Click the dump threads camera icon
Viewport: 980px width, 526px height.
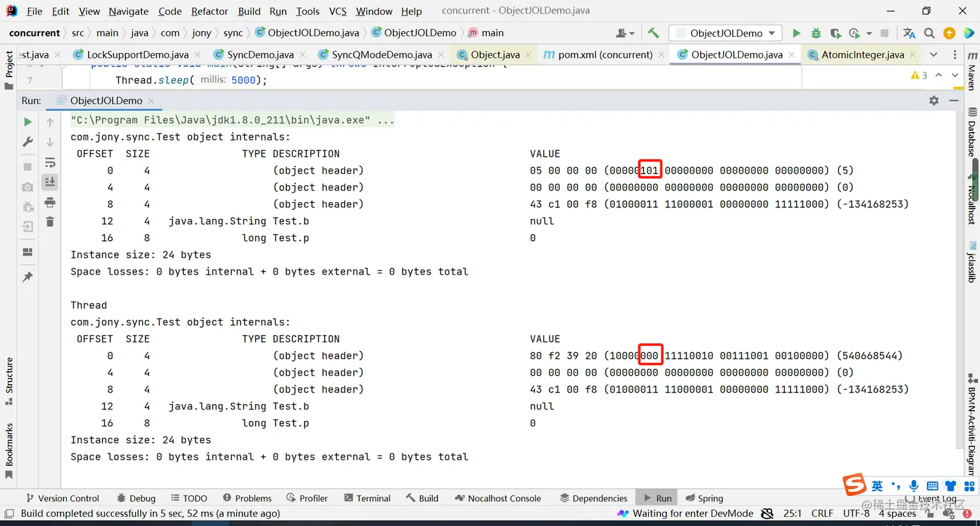(27, 187)
